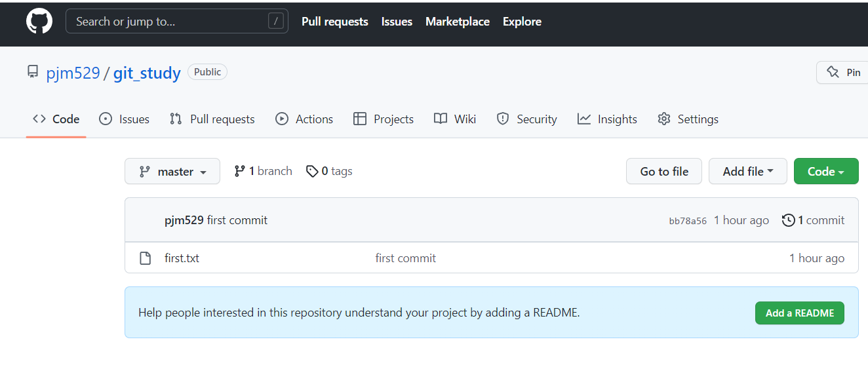Click the 1 hour ago text beside bb78a56
This screenshot has height=369, width=868.
pyautogui.click(x=741, y=220)
